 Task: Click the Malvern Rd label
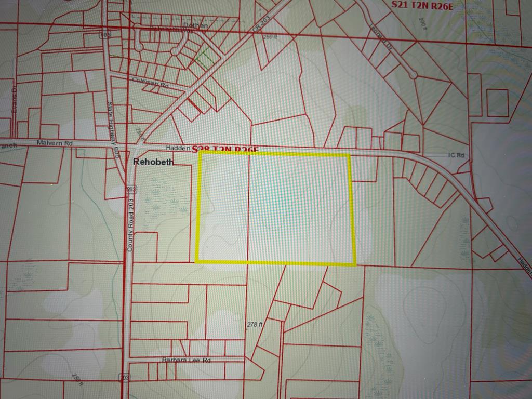pos(55,143)
